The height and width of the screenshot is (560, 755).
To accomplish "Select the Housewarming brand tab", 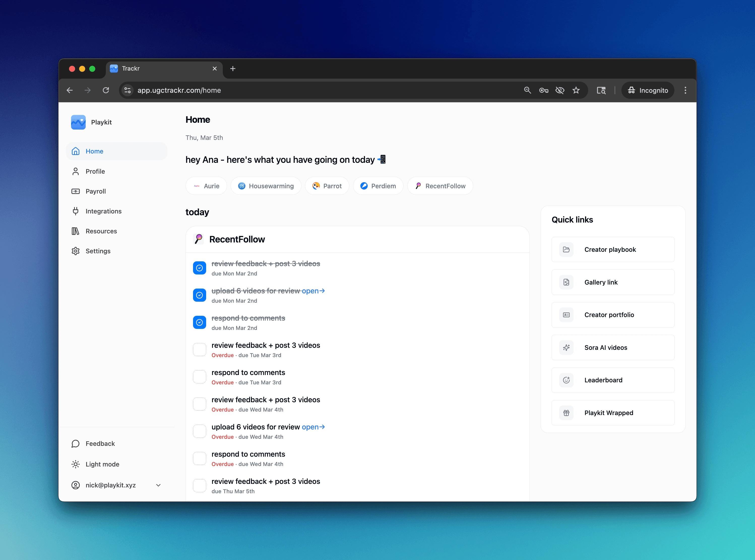I will pos(266,186).
